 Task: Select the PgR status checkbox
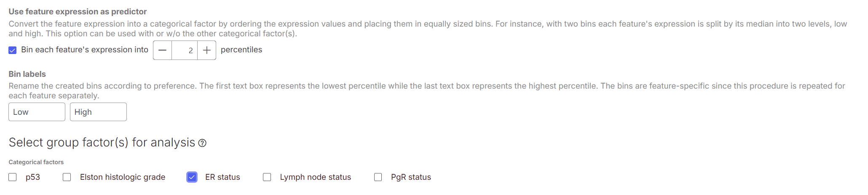[378, 177]
